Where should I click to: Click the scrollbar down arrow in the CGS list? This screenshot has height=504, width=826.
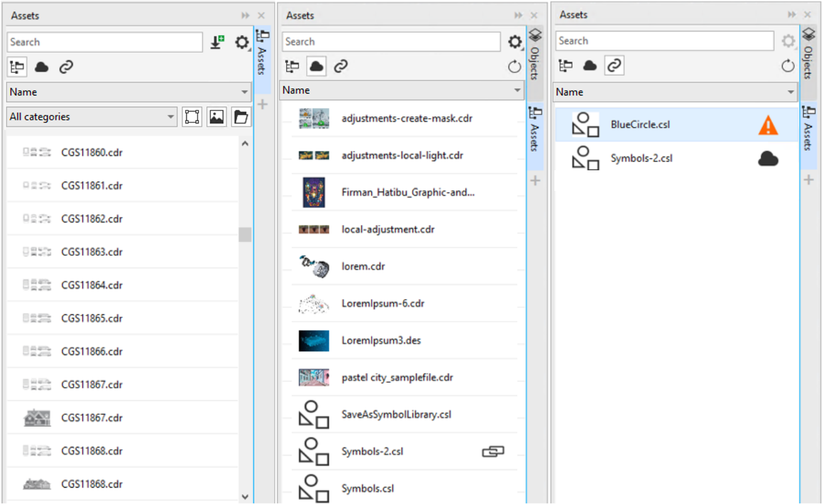245,496
